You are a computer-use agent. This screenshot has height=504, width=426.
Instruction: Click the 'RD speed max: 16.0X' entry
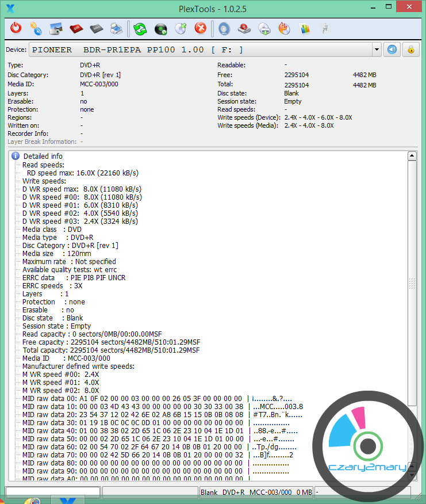pyautogui.click(x=82, y=173)
